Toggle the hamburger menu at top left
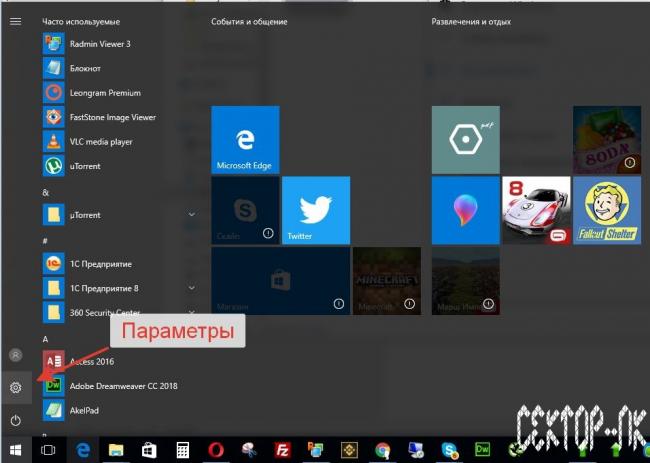 (15, 21)
